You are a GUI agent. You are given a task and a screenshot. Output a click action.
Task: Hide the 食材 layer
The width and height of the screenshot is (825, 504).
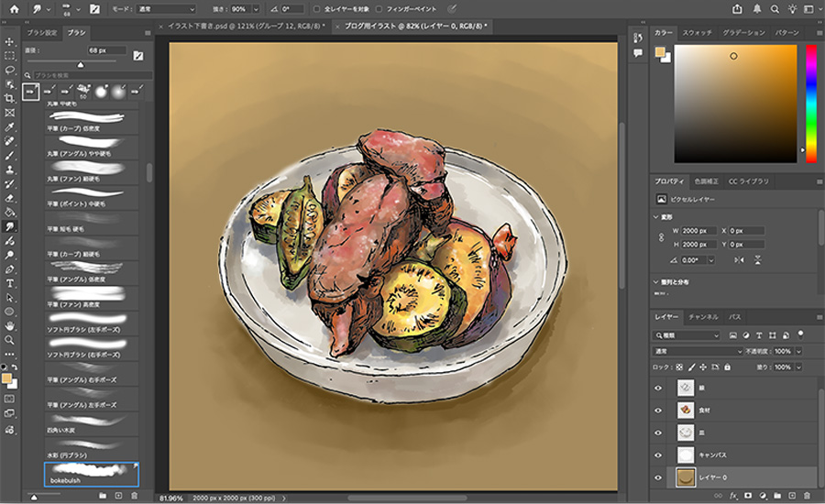[658, 410]
